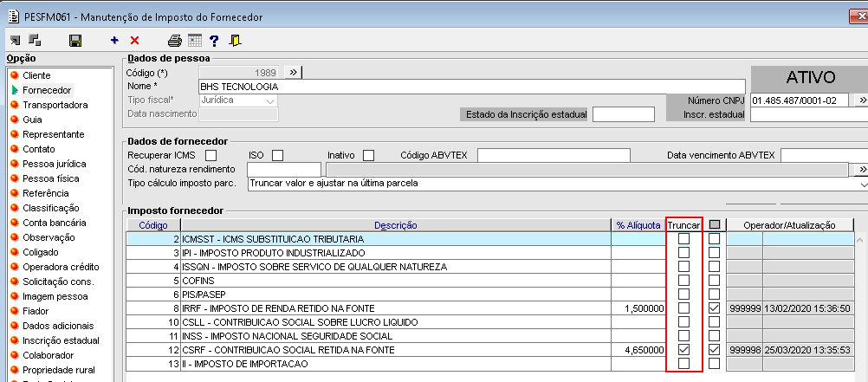Image resolution: width=868 pixels, height=382 pixels.
Task: Open the Coligado option
Action: tap(40, 252)
